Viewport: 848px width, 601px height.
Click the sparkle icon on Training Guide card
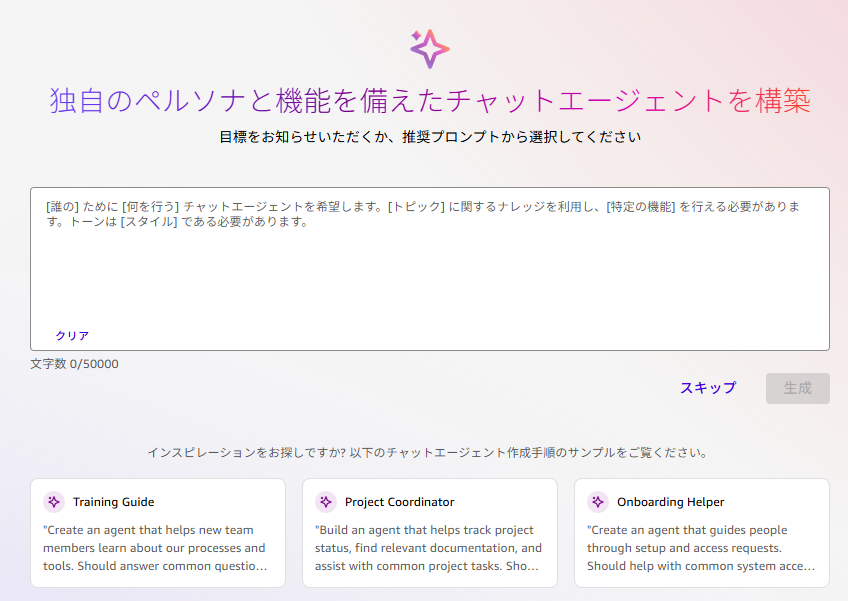click(x=54, y=502)
